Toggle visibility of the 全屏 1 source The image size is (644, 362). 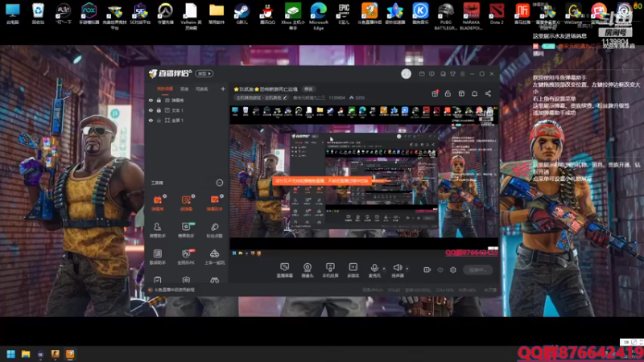pyautogui.click(x=151, y=121)
